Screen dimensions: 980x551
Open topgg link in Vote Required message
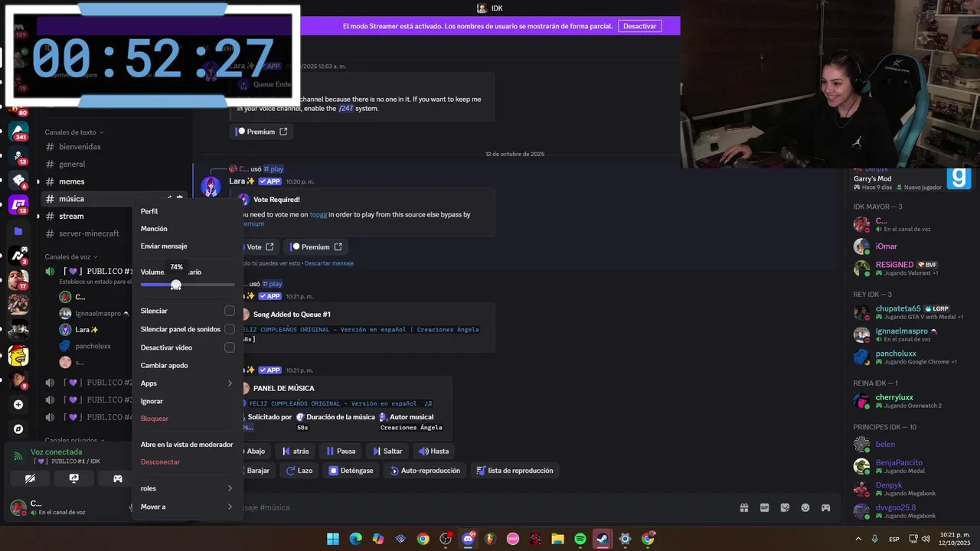point(318,214)
